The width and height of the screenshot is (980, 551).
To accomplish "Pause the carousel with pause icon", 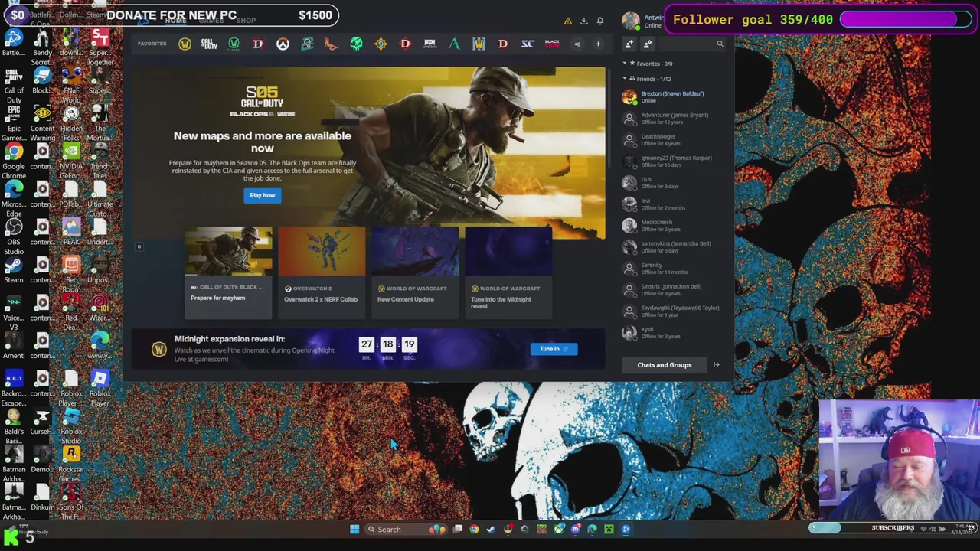I will (x=139, y=246).
